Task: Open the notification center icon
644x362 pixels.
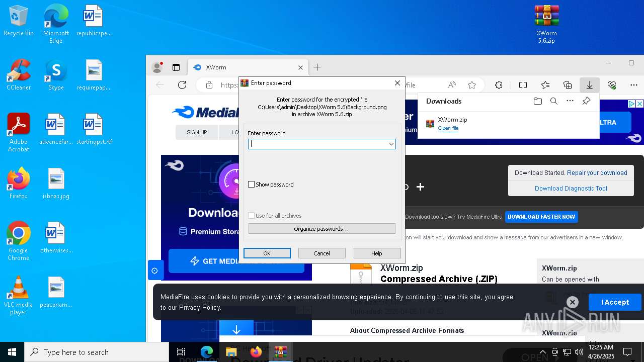Action: [x=627, y=352]
